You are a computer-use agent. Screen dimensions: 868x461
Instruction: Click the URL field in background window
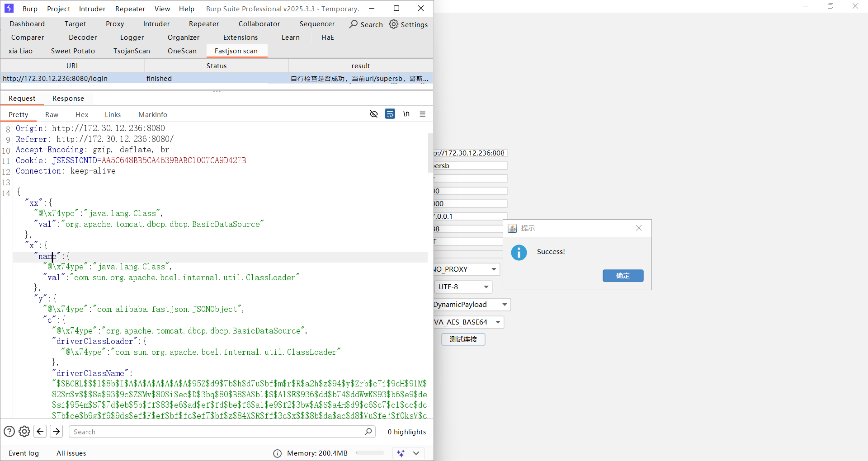pyautogui.click(x=470, y=153)
